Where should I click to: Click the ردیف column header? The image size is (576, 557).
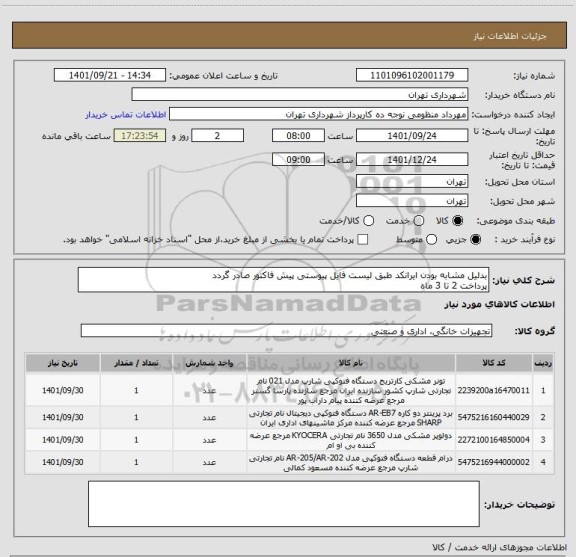[543, 363]
